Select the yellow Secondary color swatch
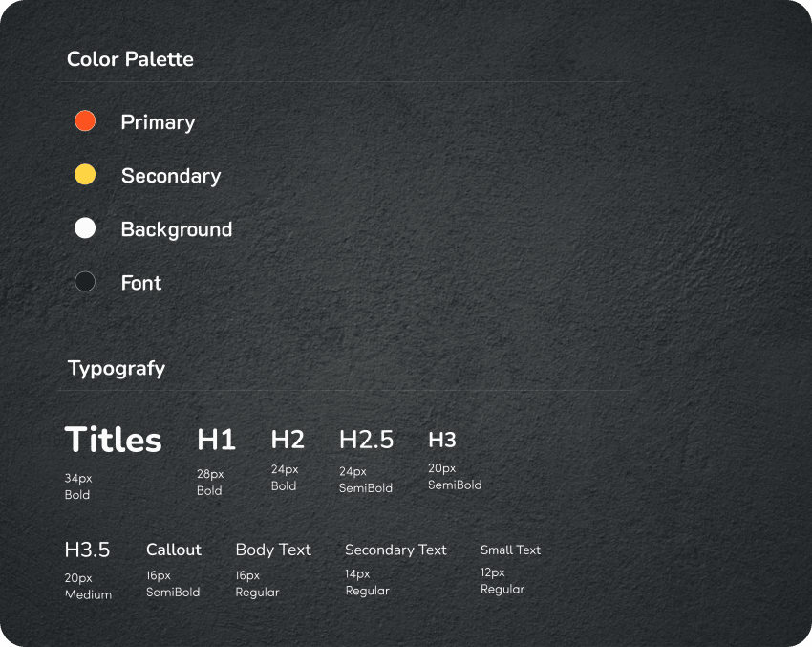 click(x=85, y=174)
